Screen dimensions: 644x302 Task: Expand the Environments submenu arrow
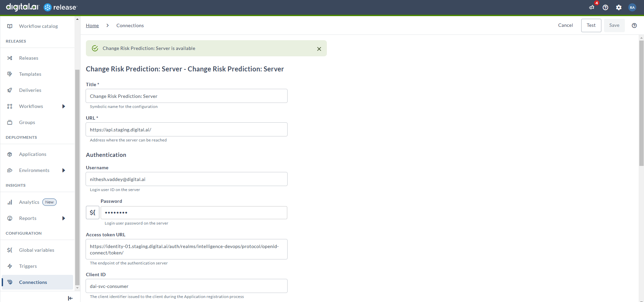click(x=63, y=170)
